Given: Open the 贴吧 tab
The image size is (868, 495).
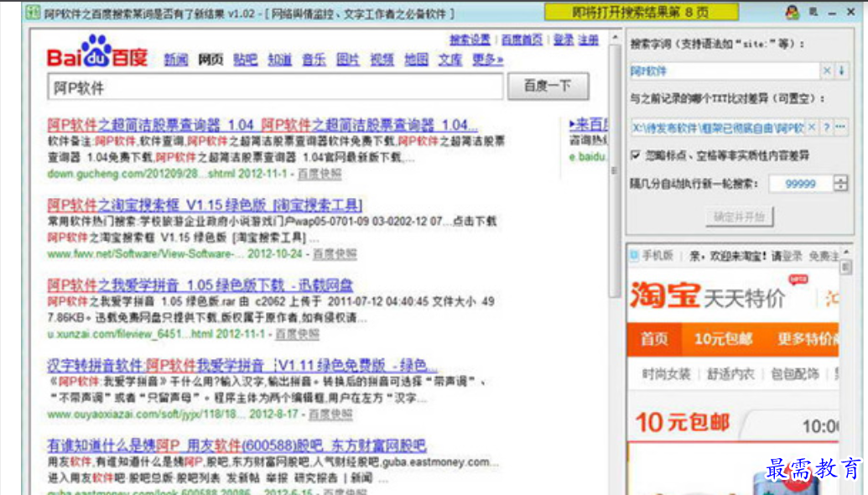Looking at the screenshot, I should [x=245, y=60].
